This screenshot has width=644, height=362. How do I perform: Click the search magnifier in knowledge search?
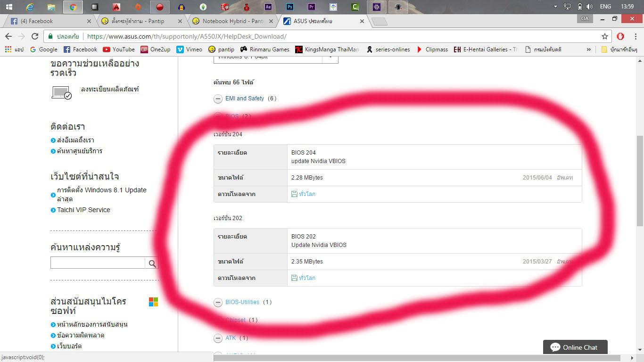click(152, 263)
